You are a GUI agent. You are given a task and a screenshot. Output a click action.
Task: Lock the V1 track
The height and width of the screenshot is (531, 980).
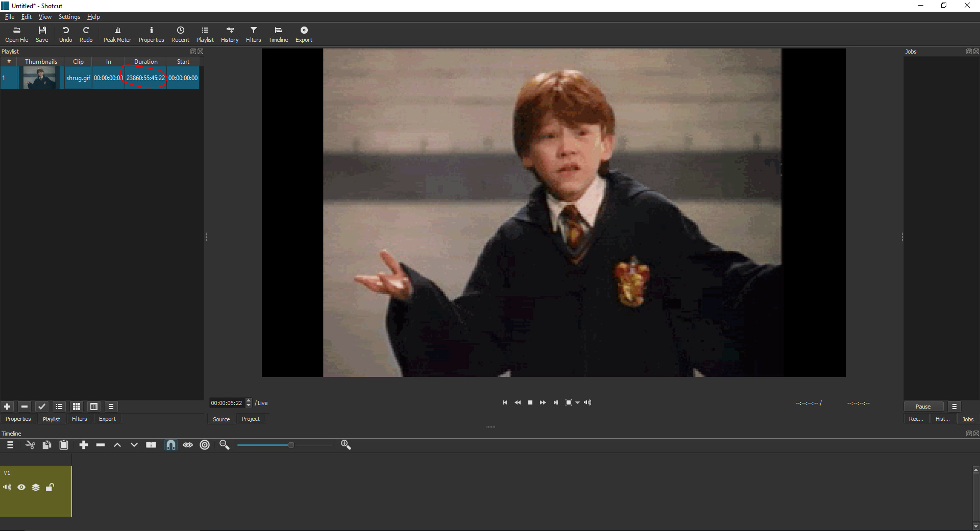pos(50,487)
